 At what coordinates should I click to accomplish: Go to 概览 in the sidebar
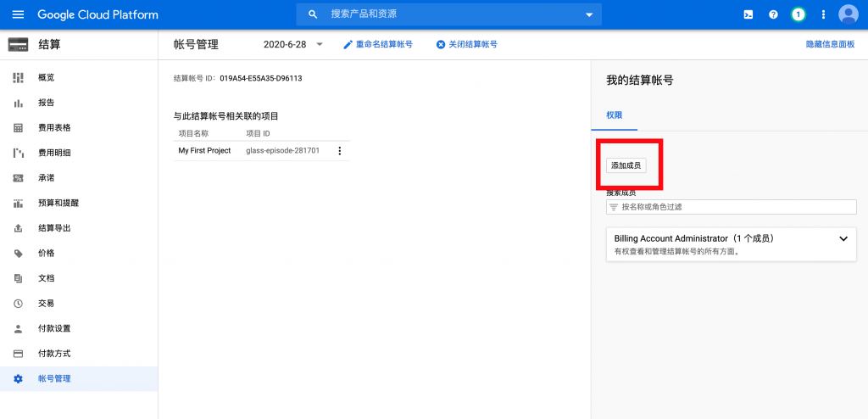[79, 77]
